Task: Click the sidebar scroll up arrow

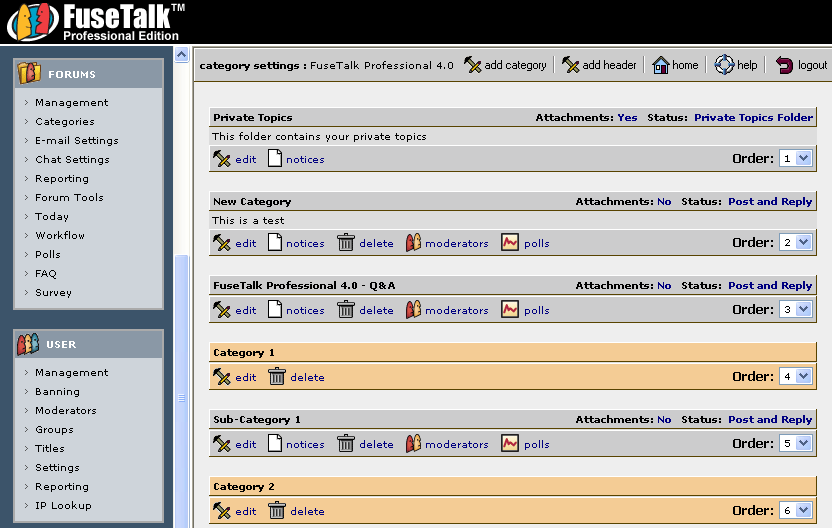Action: pos(181,55)
